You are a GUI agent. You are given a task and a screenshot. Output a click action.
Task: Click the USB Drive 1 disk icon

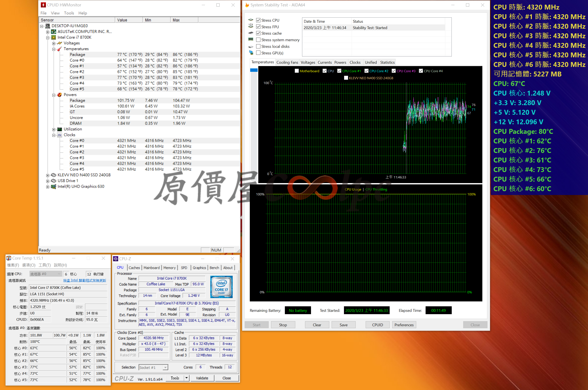[x=54, y=181]
